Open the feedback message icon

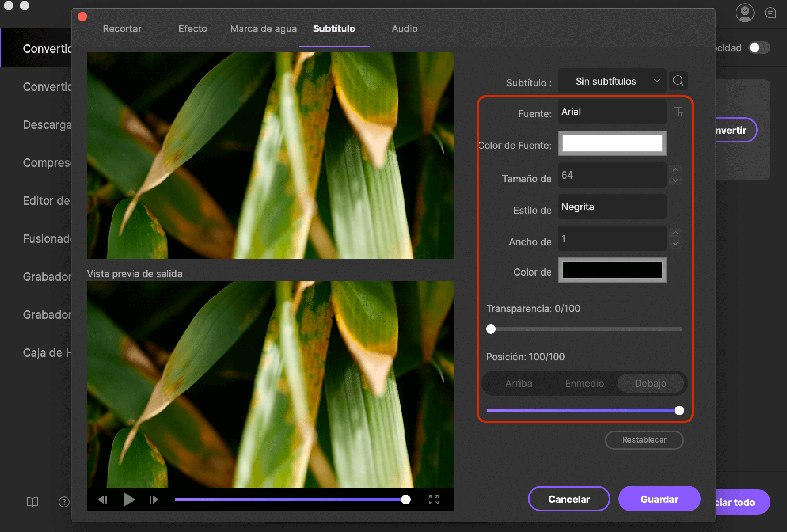[770, 13]
